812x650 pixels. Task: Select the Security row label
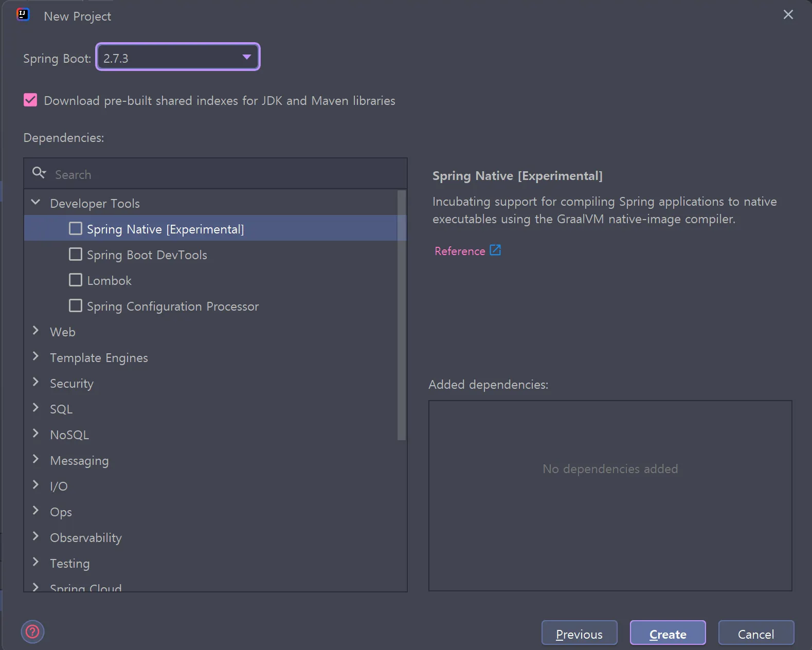(71, 384)
